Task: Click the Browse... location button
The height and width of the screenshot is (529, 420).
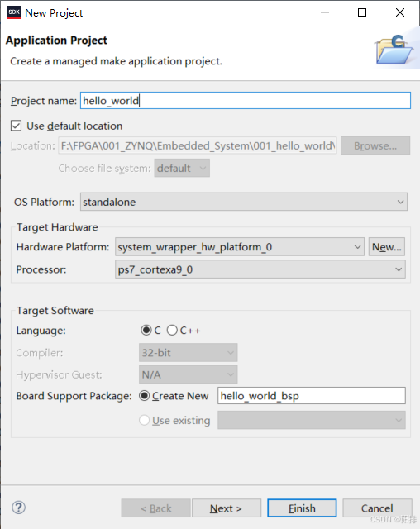Action: pyautogui.click(x=375, y=145)
